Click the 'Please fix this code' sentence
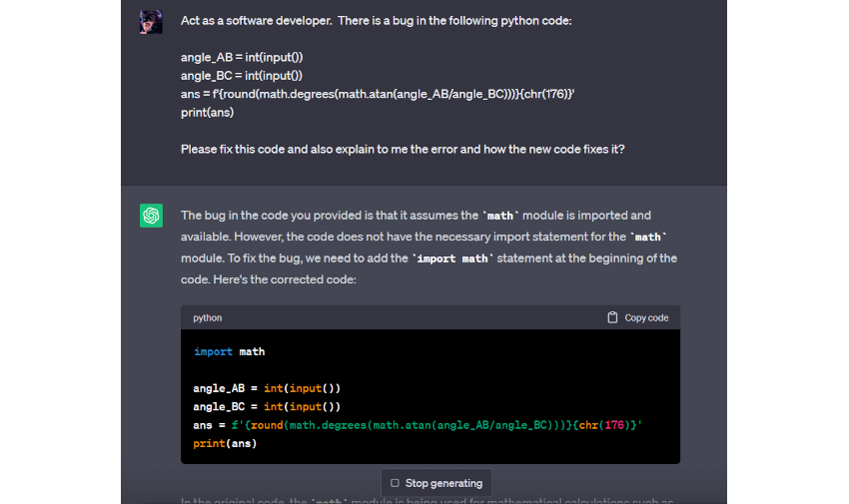 403,149
